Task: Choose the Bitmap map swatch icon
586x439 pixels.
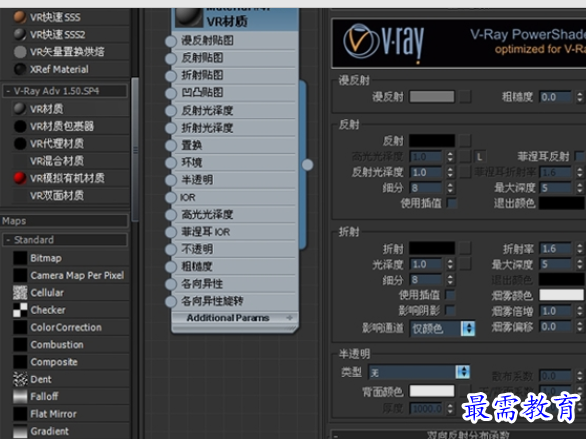Action: (20, 258)
